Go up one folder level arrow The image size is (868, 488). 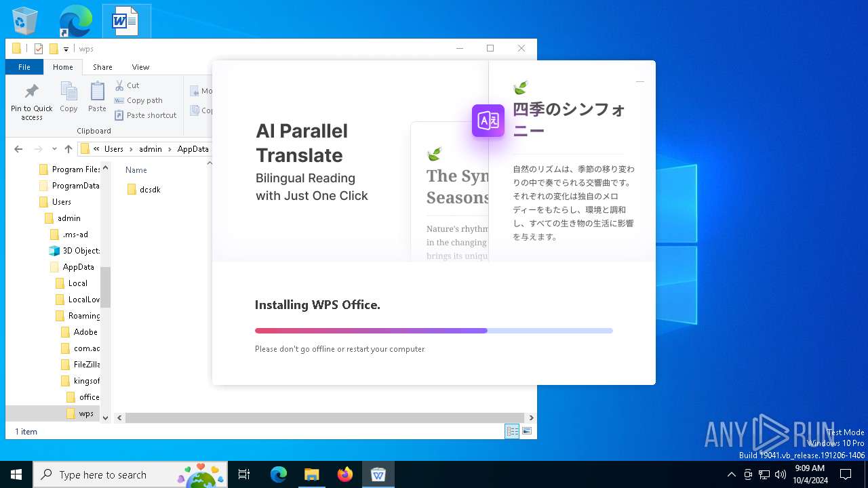(68, 149)
